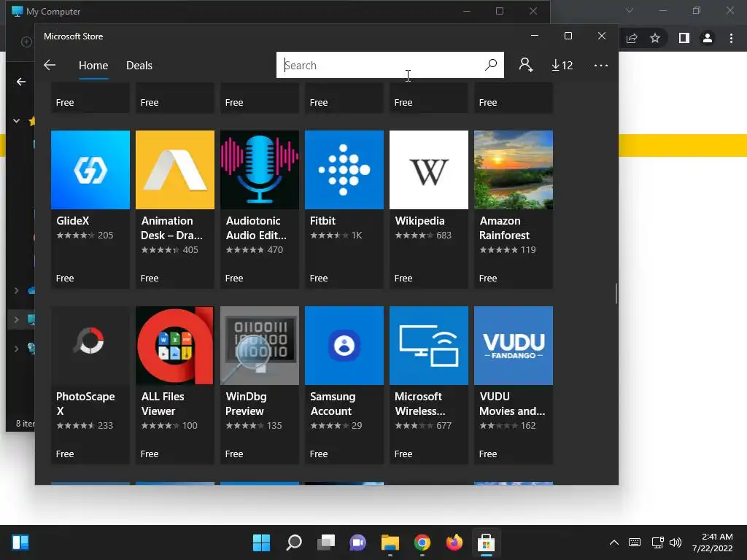
Task: Open Google Chrome from taskbar
Action: click(422, 542)
